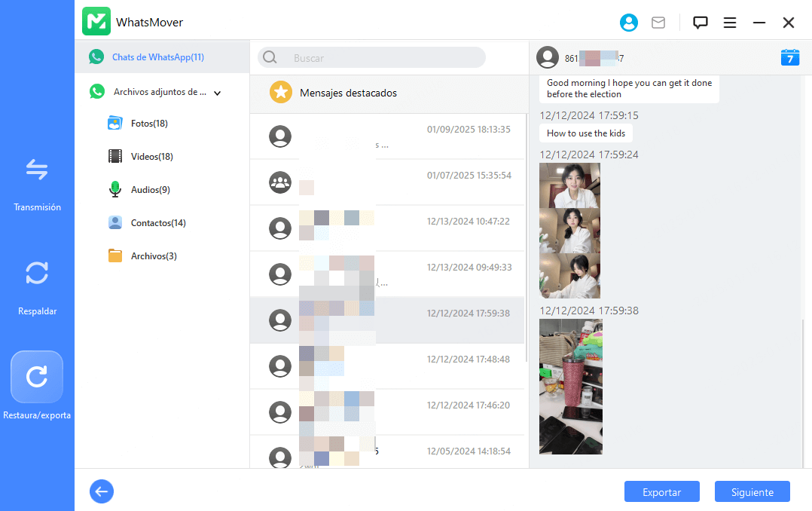This screenshot has height=511, width=812.
Task: Select Audios(9) with the microphone icon
Action: coord(150,190)
